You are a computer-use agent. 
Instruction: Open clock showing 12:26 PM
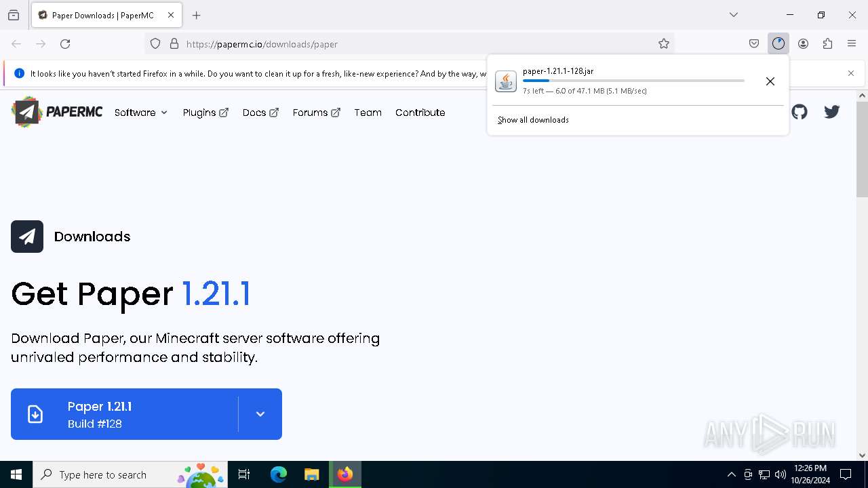[x=810, y=474]
